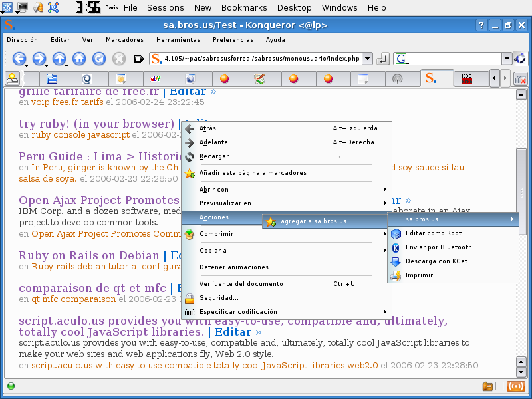532x399 pixels.
Task: Click the Google search engine icon
Action: (402, 59)
